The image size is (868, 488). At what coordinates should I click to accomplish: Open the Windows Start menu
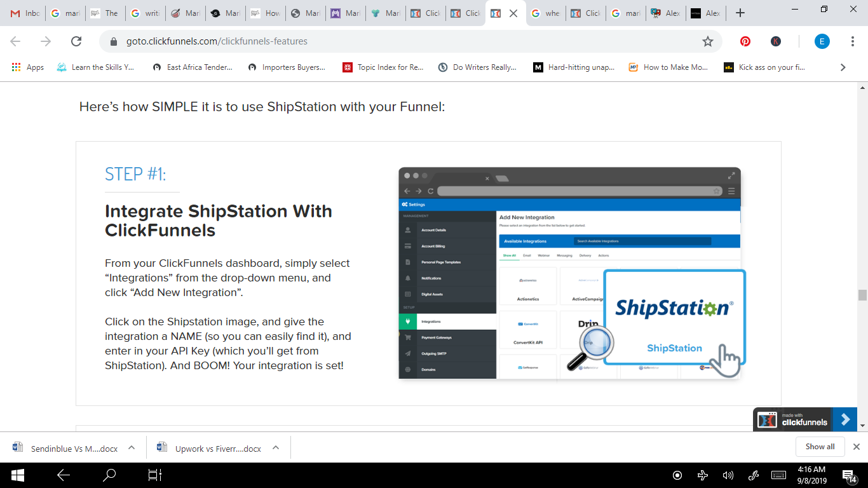click(x=17, y=475)
